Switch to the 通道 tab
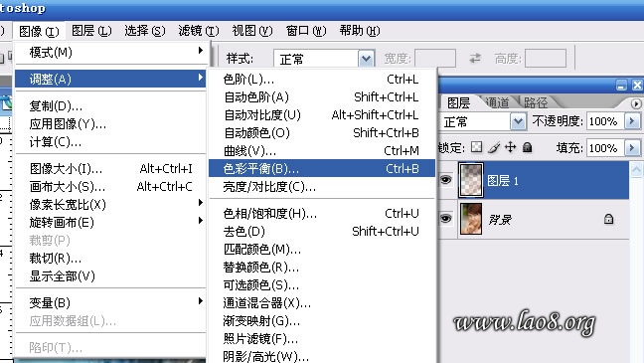Image resolution: width=644 pixels, height=363 pixels. 497,102
